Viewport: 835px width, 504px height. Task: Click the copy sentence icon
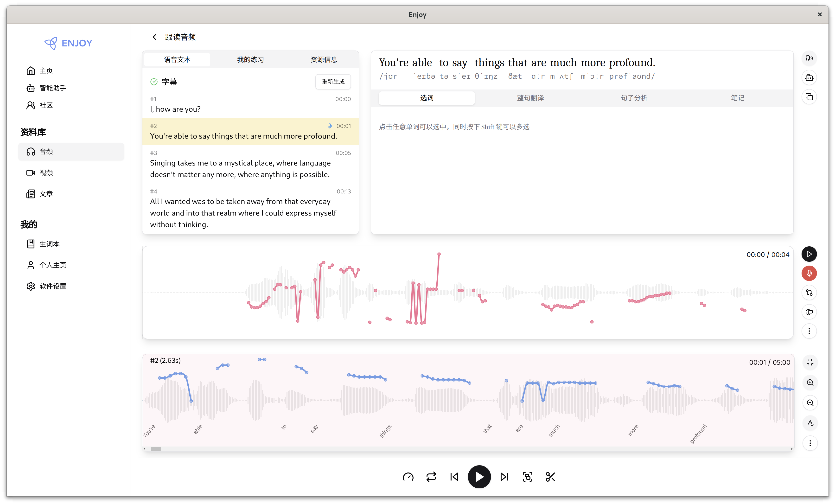[809, 97]
